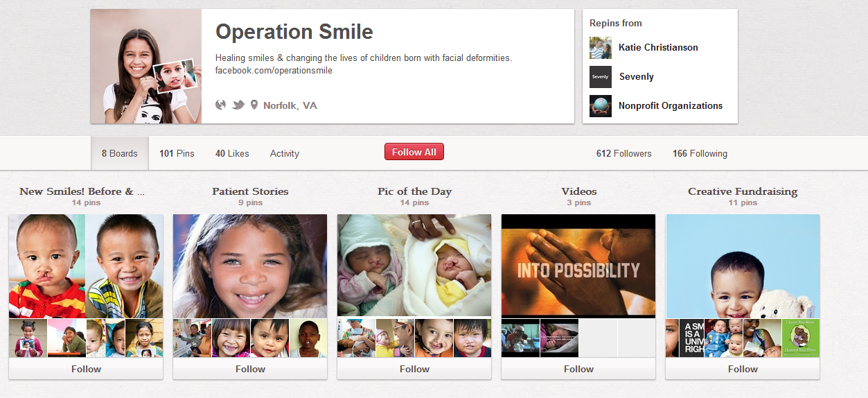Image resolution: width=868 pixels, height=398 pixels.
Task: View the 166 Following link
Action: (x=700, y=153)
